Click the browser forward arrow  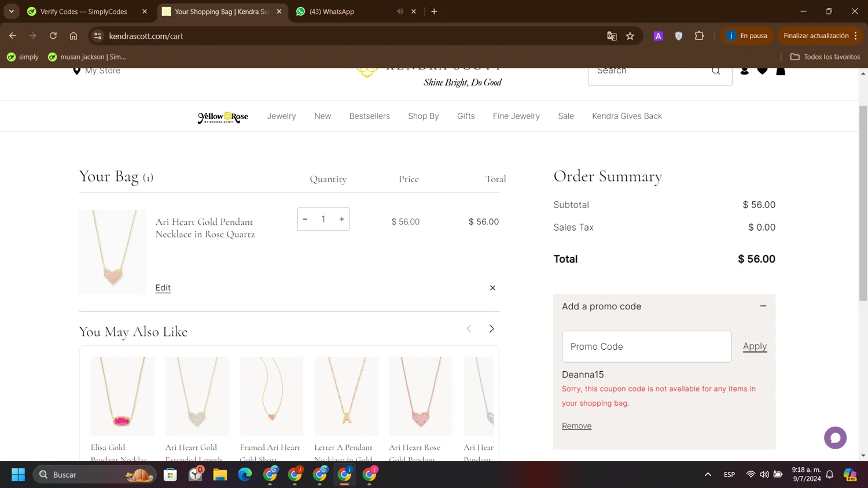(32, 36)
